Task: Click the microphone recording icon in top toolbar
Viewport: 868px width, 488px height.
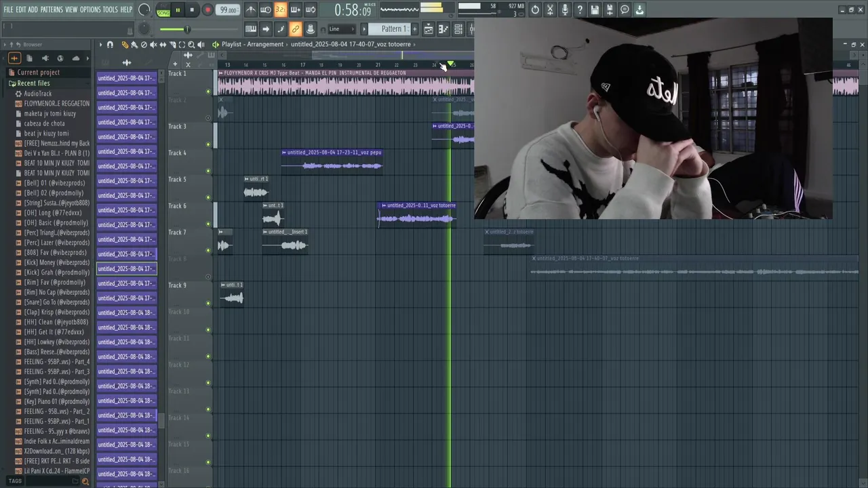Action: (x=565, y=9)
